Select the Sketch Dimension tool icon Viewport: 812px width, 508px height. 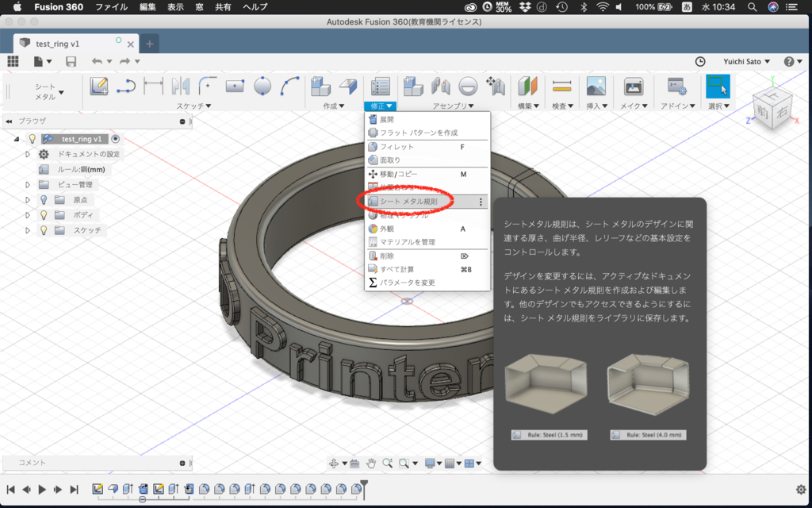(x=153, y=86)
